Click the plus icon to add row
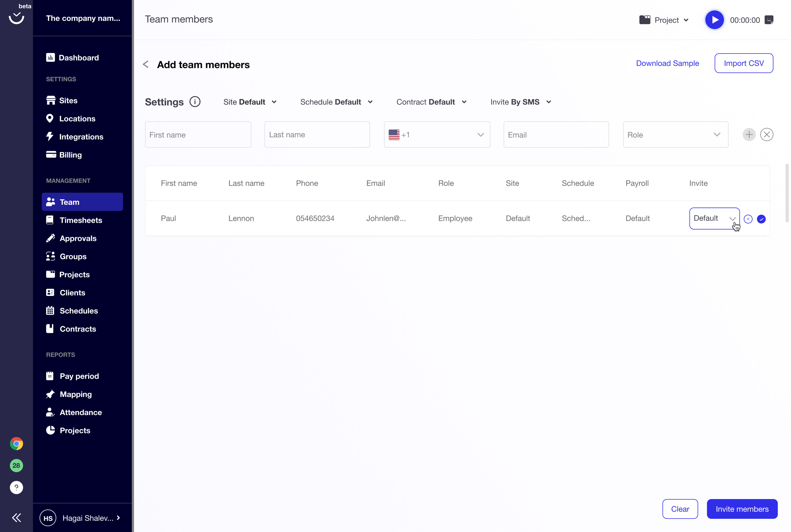This screenshot has height=532, width=791. [749, 135]
